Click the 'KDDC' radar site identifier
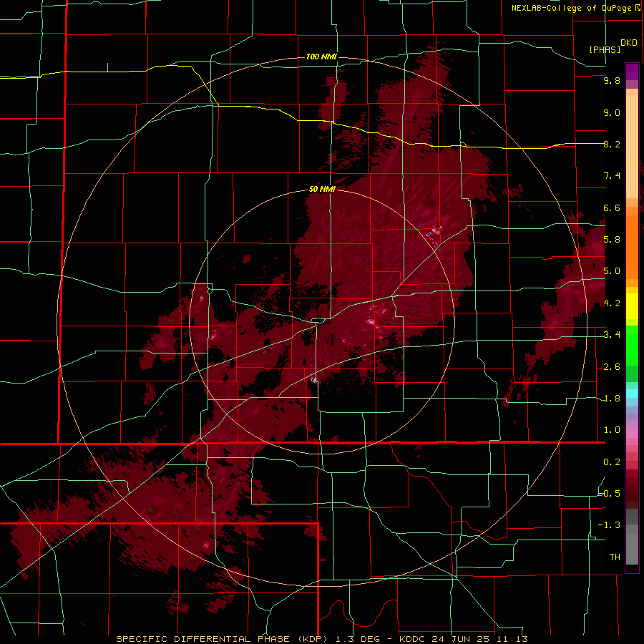 [411, 639]
